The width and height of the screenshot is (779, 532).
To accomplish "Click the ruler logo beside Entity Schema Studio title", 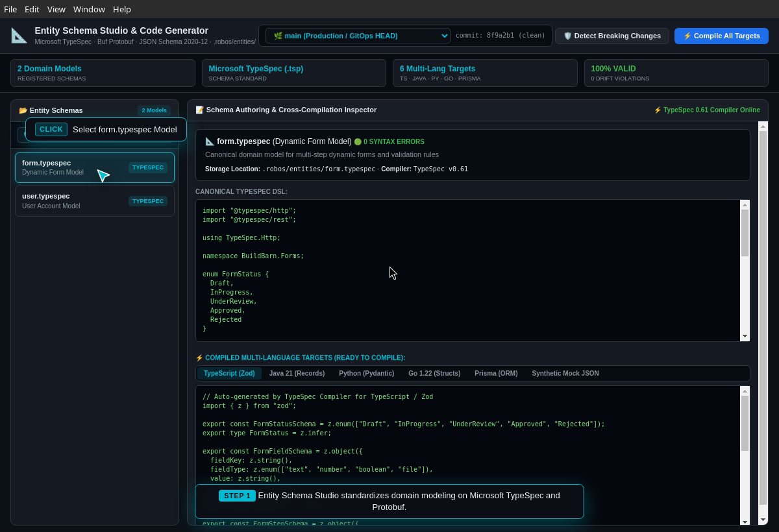I will coord(19,36).
